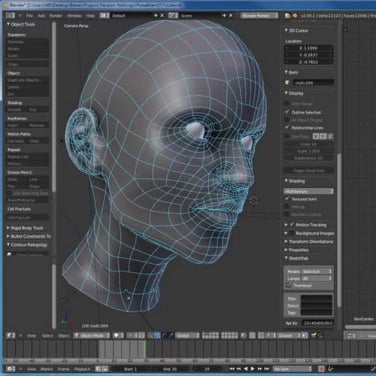The height and width of the screenshot is (376, 376).
Task: Play the animation in reverse
Action: (x=246, y=369)
